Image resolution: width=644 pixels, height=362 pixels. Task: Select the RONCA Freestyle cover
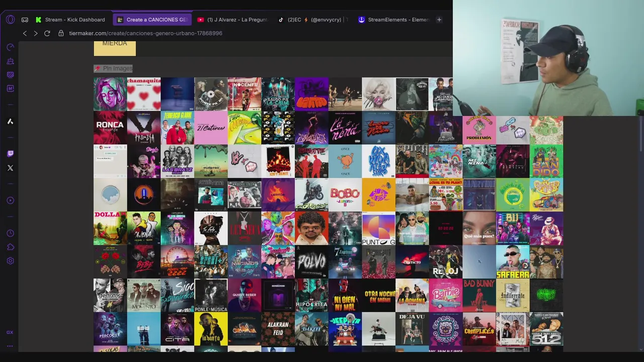tap(110, 128)
